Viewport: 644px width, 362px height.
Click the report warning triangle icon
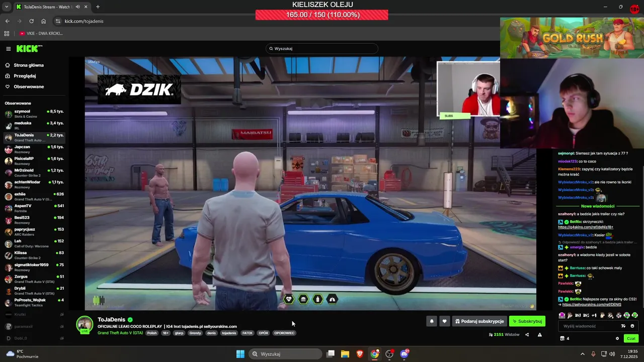[x=540, y=334]
